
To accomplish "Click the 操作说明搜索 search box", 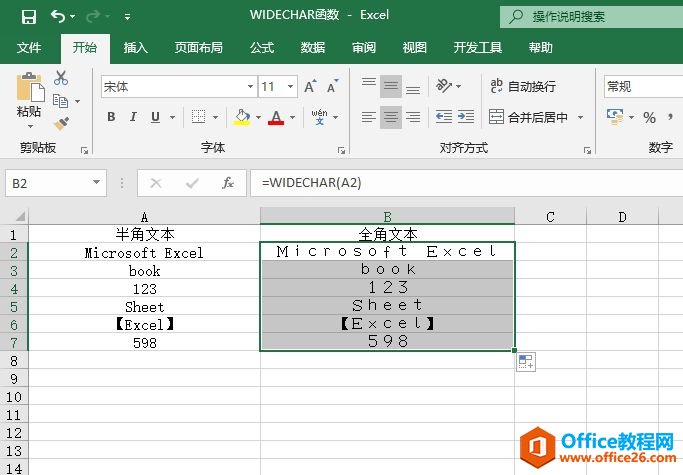I will point(591,17).
